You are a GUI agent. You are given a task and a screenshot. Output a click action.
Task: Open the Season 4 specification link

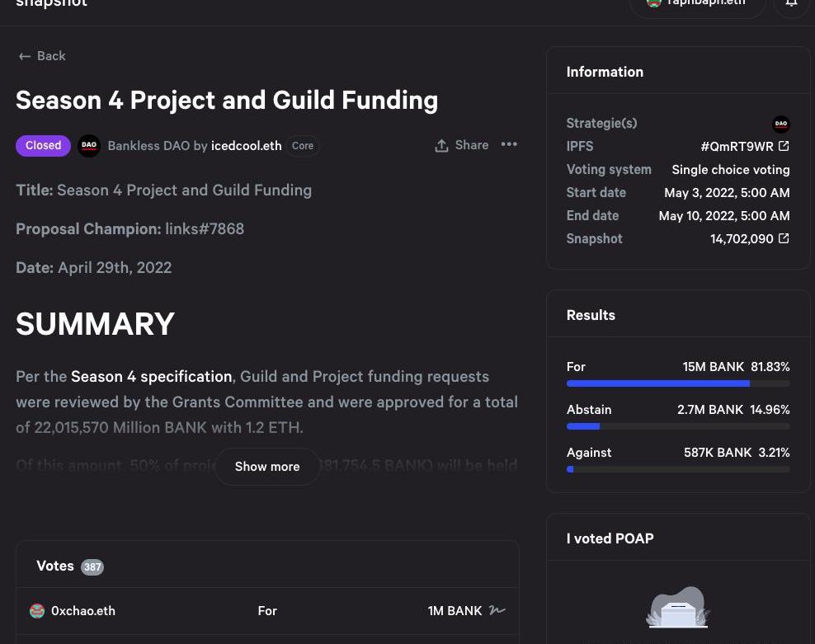tap(151, 377)
